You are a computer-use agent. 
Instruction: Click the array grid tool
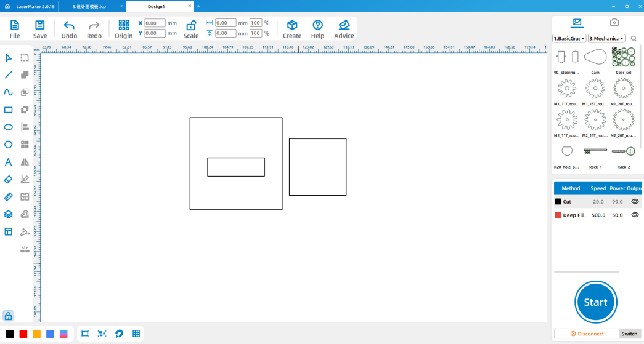[x=25, y=145]
